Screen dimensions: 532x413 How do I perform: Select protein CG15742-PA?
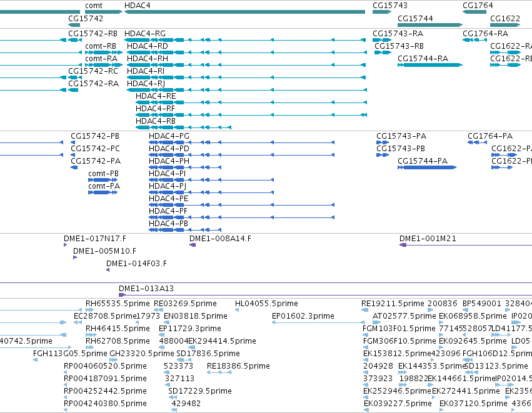click(x=96, y=161)
